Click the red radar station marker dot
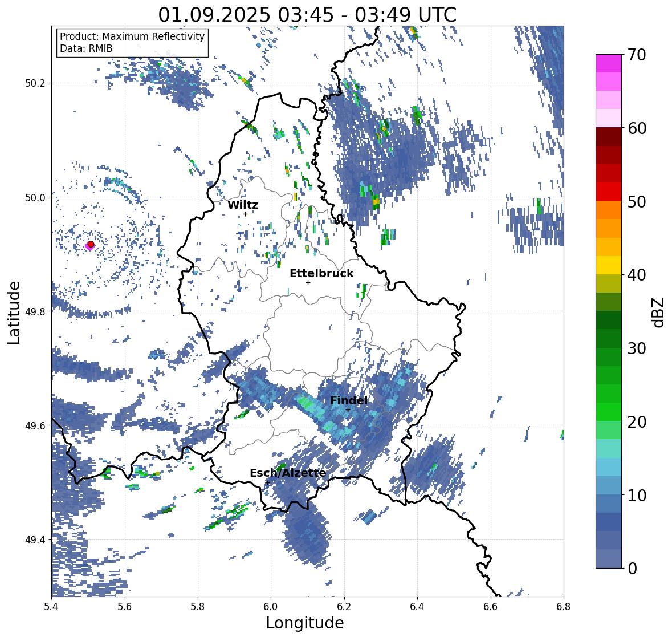 pyautogui.click(x=91, y=244)
